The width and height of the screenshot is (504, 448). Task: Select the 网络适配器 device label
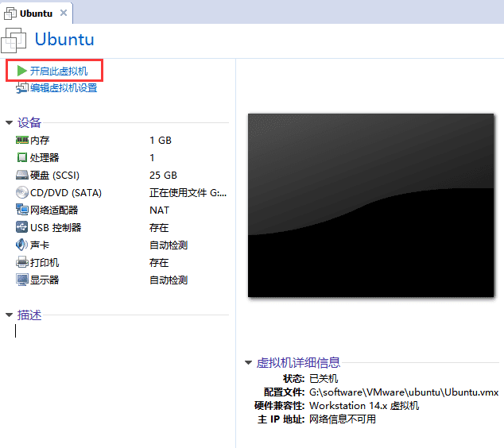54,210
